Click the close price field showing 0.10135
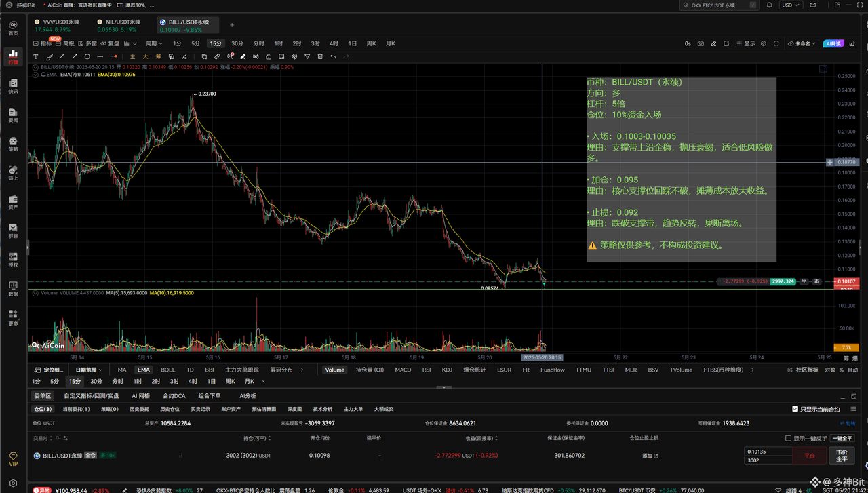The width and height of the screenshot is (868, 493). [x=768, y=451]
